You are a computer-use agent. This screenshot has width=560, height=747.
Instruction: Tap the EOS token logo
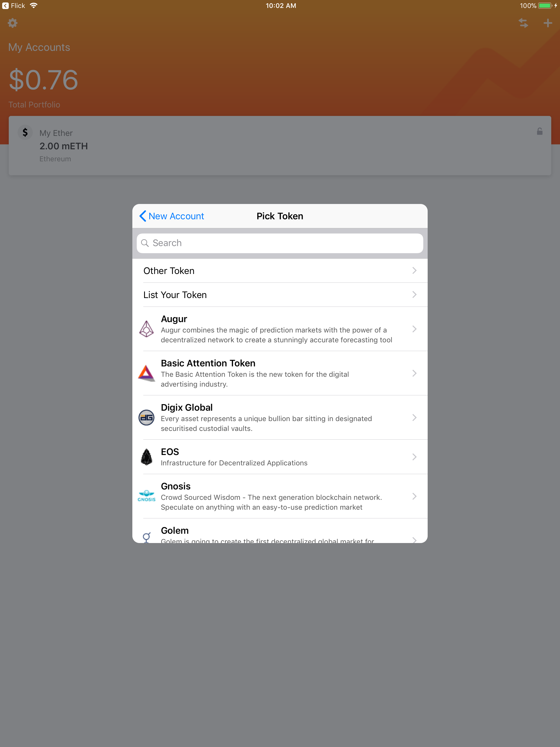pyautogui.click(x=147, y=457)
